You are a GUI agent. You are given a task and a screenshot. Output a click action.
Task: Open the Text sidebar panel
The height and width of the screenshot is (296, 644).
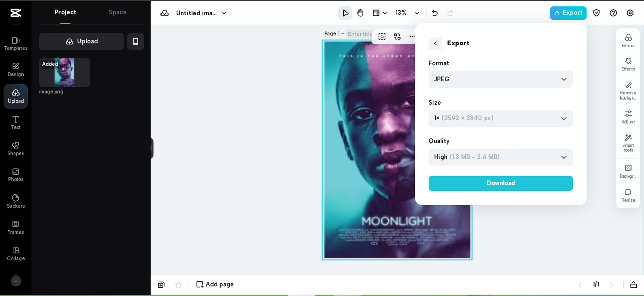(16, 122)
